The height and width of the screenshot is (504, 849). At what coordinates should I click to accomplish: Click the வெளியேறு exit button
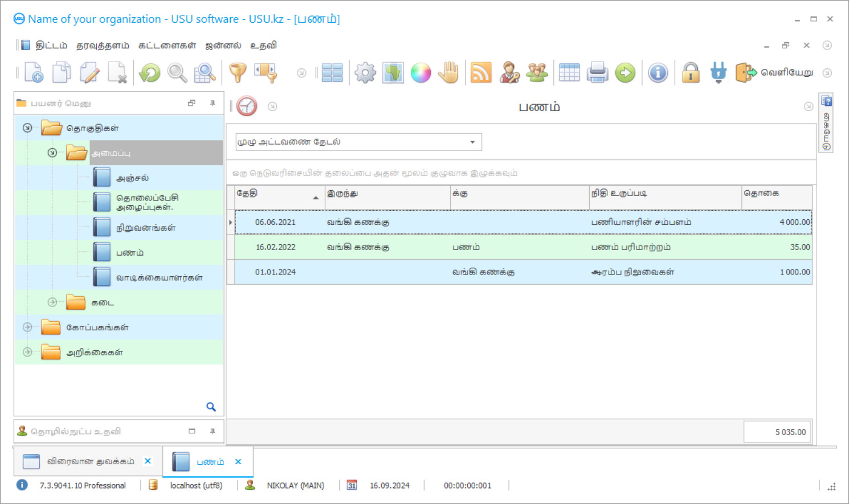774,73
